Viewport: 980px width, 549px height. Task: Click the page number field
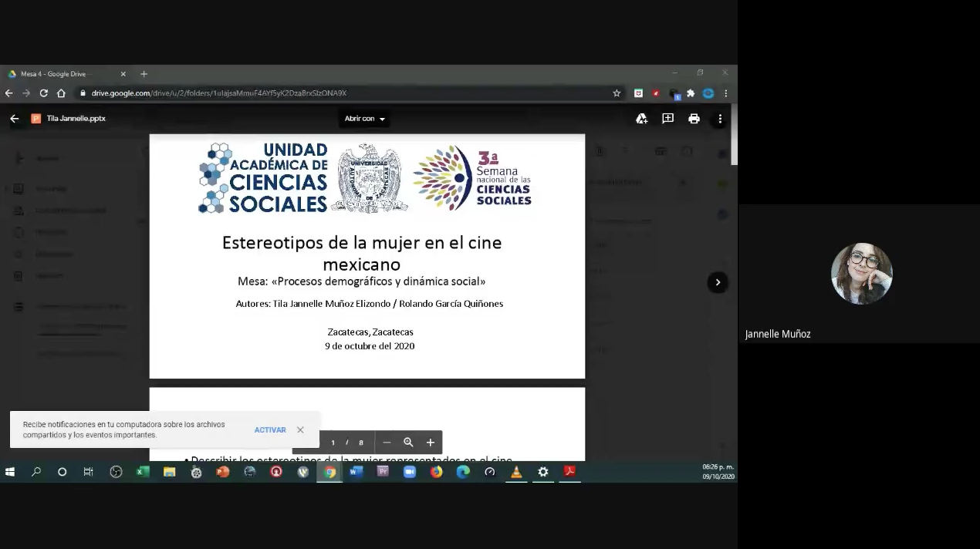coord(333,443)
